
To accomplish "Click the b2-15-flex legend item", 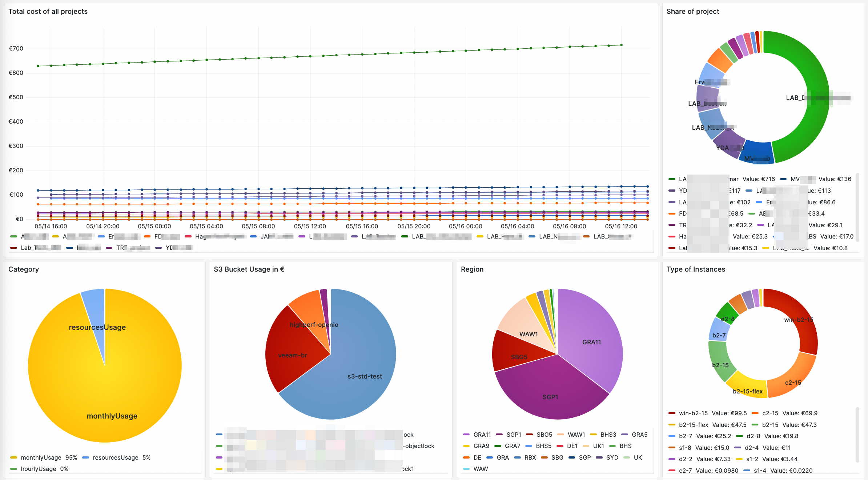I will (x=693, y=425).
